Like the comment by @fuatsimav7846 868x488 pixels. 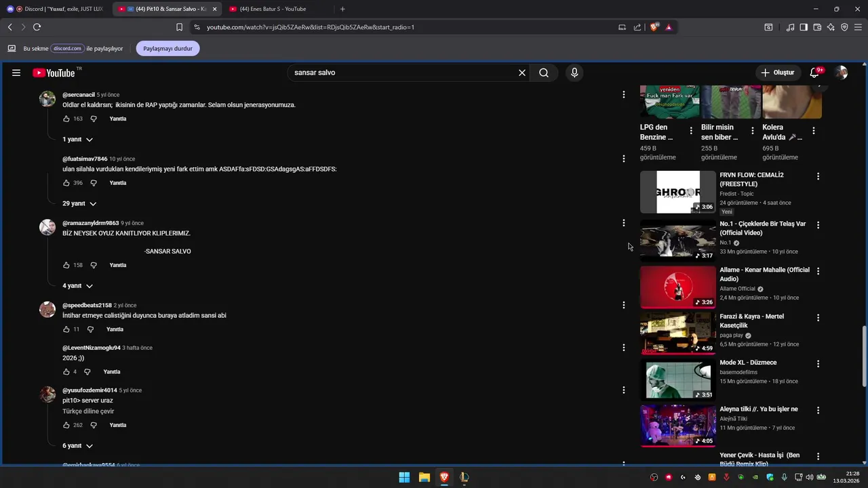(x=66, y=183)
